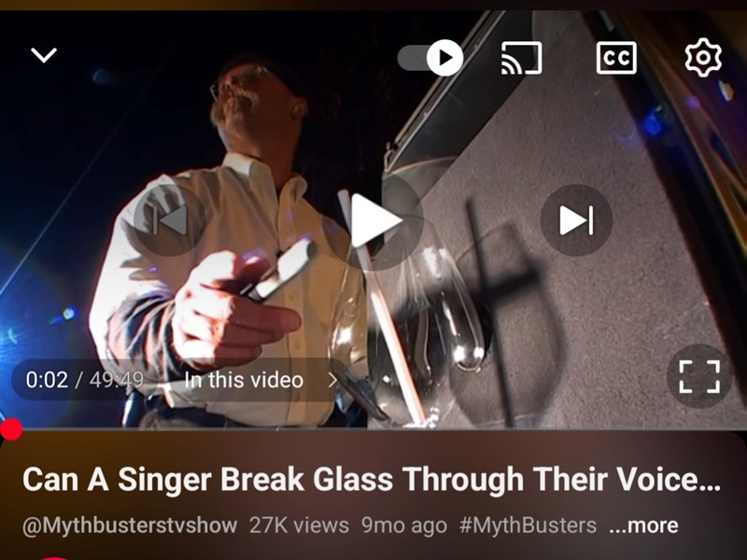747x560 pixels.
Task: Tap the '27K views' metadata text
Action: pyautogui.click(x=299, y=525)
